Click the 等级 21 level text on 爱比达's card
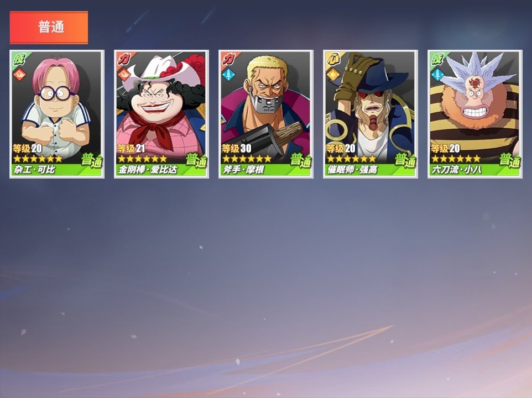The height and width of the screenshot is (398, 532). coord(131,149)
